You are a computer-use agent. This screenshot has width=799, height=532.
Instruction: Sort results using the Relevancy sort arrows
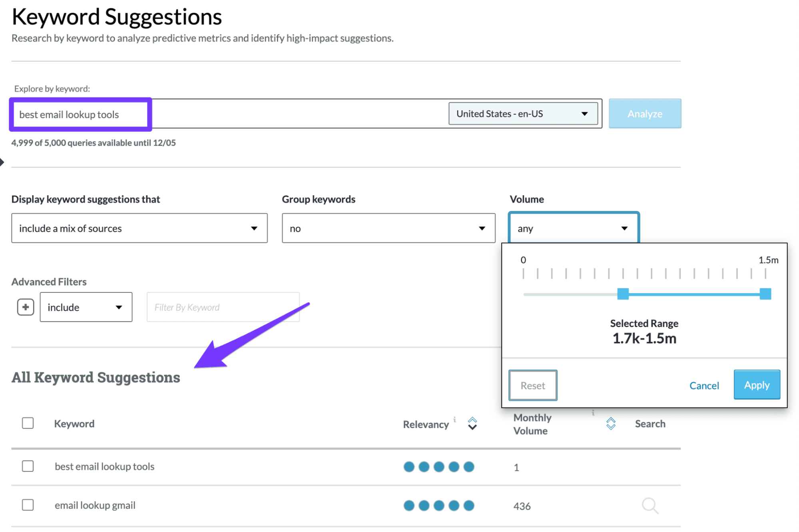[x=472, y=424]
